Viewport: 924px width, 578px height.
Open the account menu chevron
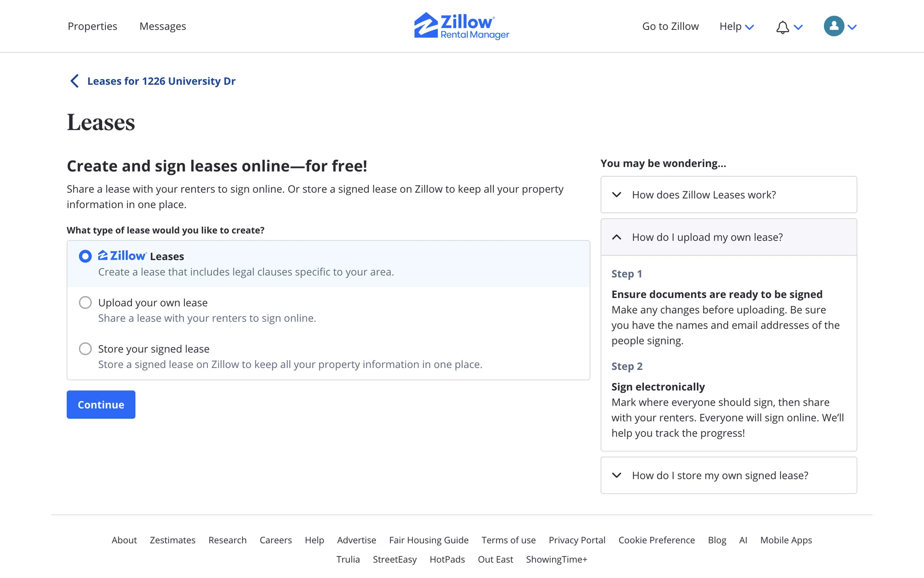(852, 27)
